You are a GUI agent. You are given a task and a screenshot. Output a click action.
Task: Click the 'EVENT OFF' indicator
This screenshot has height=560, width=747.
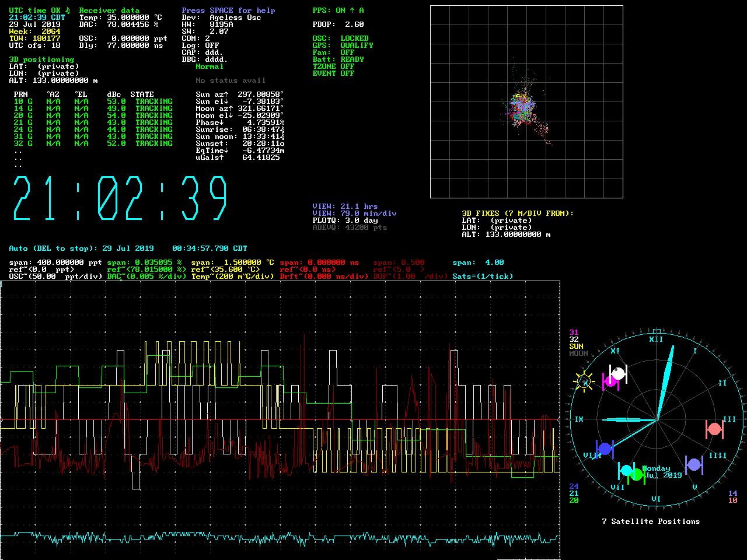click(x=333, y=73)
